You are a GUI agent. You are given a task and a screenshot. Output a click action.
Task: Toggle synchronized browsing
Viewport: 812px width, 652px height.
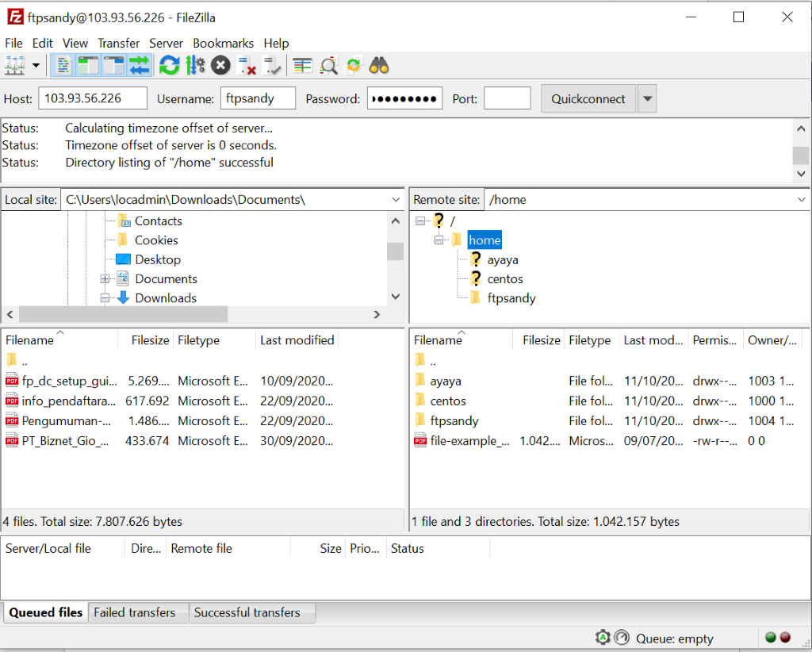coord(354,66)
